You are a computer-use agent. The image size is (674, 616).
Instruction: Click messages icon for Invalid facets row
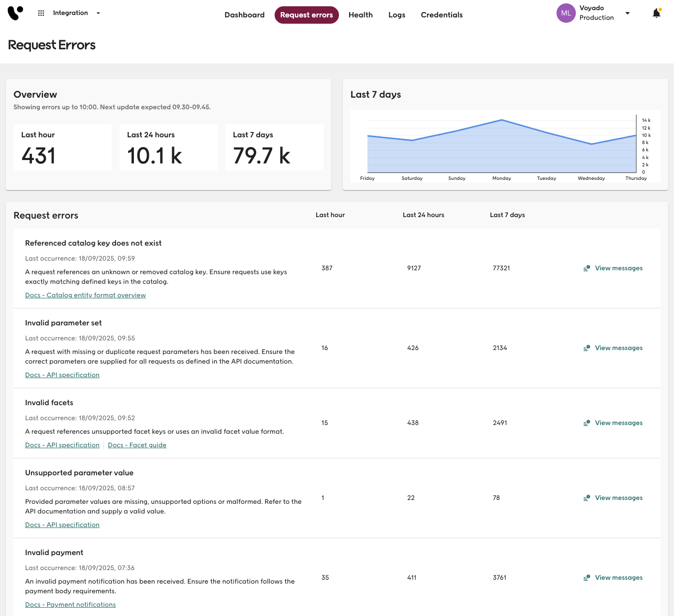tap(586, 423)
